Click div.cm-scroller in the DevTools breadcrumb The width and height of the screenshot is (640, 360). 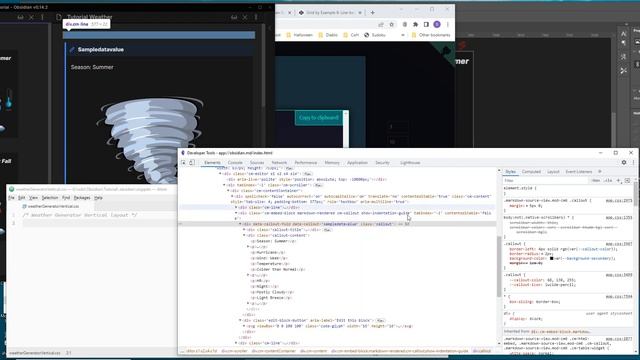pos(234,351)
